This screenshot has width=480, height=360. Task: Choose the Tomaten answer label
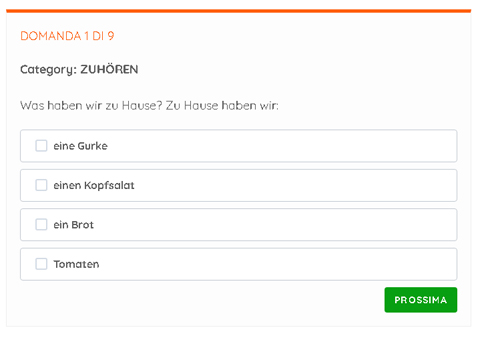[x=76, y=264]
